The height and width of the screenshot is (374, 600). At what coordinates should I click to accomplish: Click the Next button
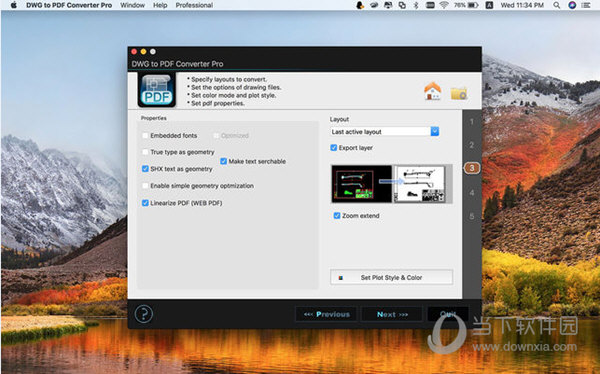(x=392, y=314)
